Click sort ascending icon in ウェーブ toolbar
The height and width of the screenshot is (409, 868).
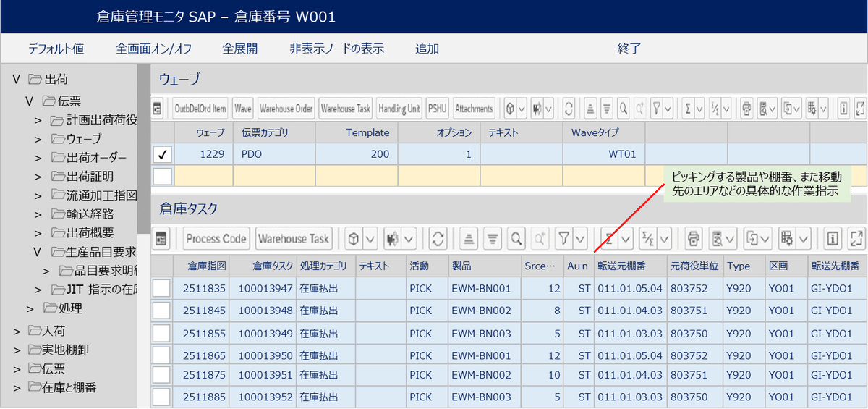point(590,109)
